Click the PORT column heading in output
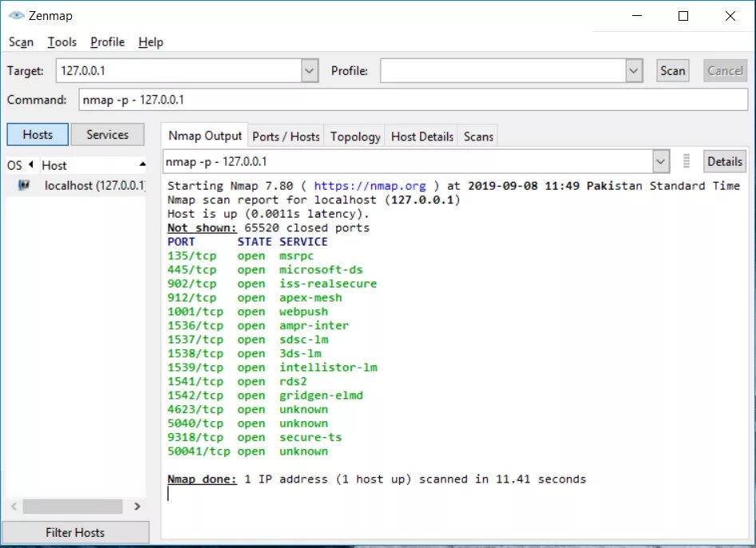Image resolution: width=756 pixels, height=548 pixels. pos(181,242)
